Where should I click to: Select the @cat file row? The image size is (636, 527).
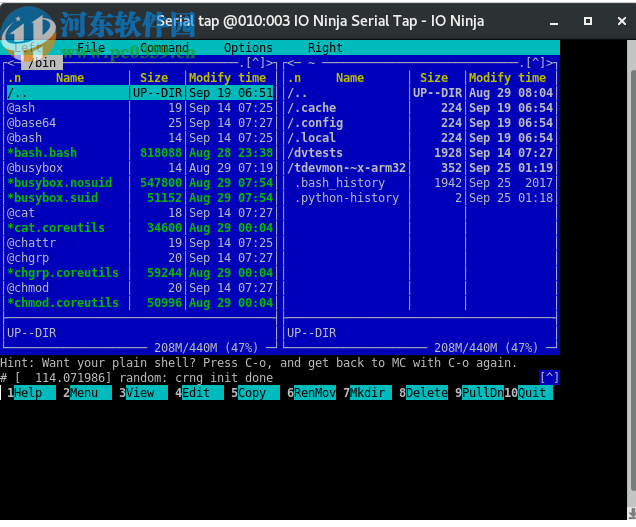(140, 213)
